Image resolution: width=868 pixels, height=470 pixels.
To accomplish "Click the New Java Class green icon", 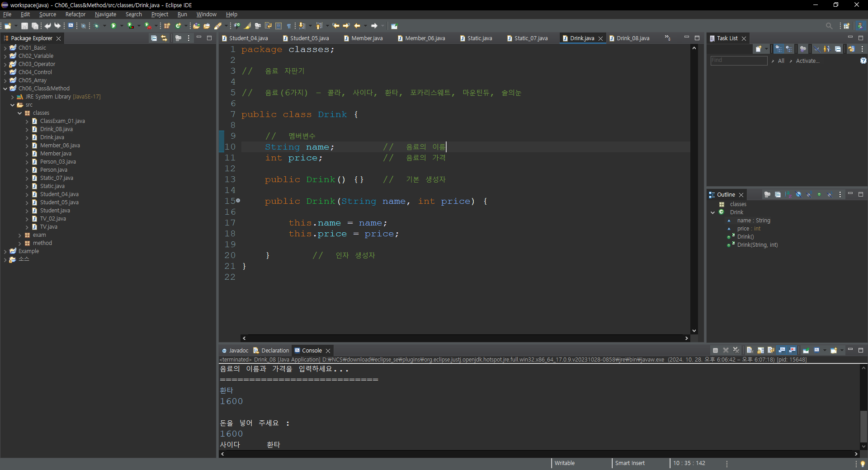I will pyautogui.click(x=179, y=26).
